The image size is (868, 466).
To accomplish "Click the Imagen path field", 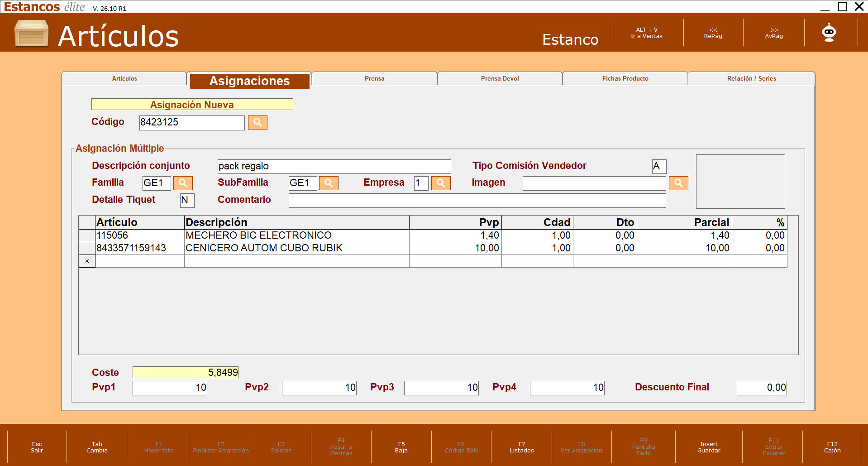I will tap(594, 183).
